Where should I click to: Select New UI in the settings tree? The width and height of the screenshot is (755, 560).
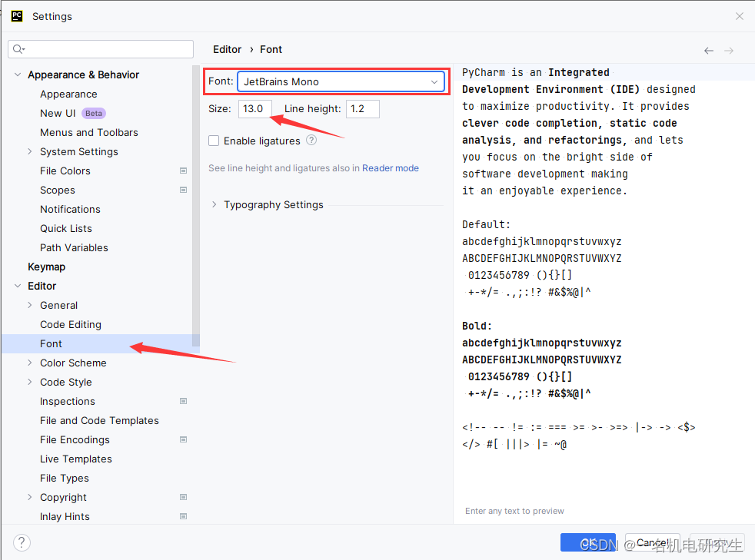click(x=58, y=114)
